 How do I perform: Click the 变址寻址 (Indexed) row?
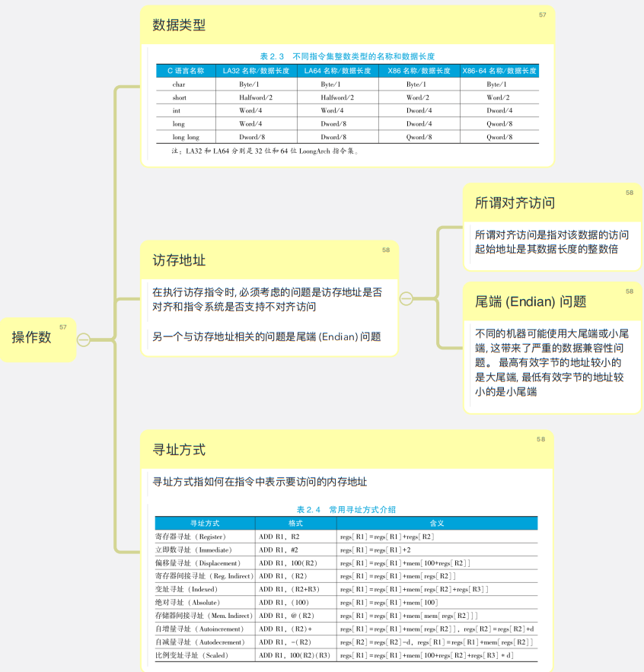346,589
